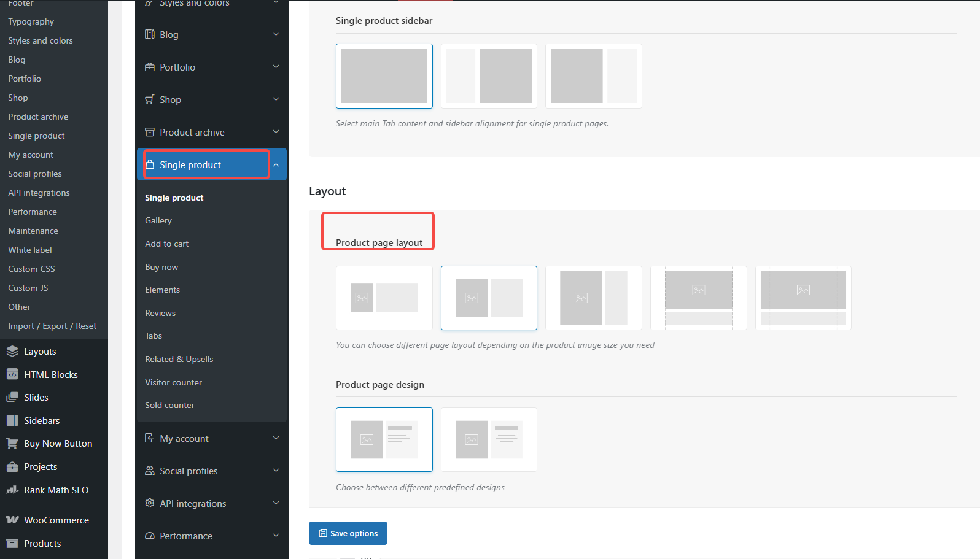
Task: Open Products in the admin sidebar
Action: [42, 544]
